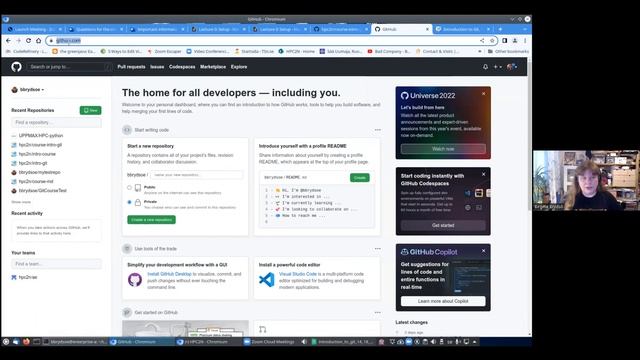
Task: Focus the Find a team field
Action: coord(56,264)
